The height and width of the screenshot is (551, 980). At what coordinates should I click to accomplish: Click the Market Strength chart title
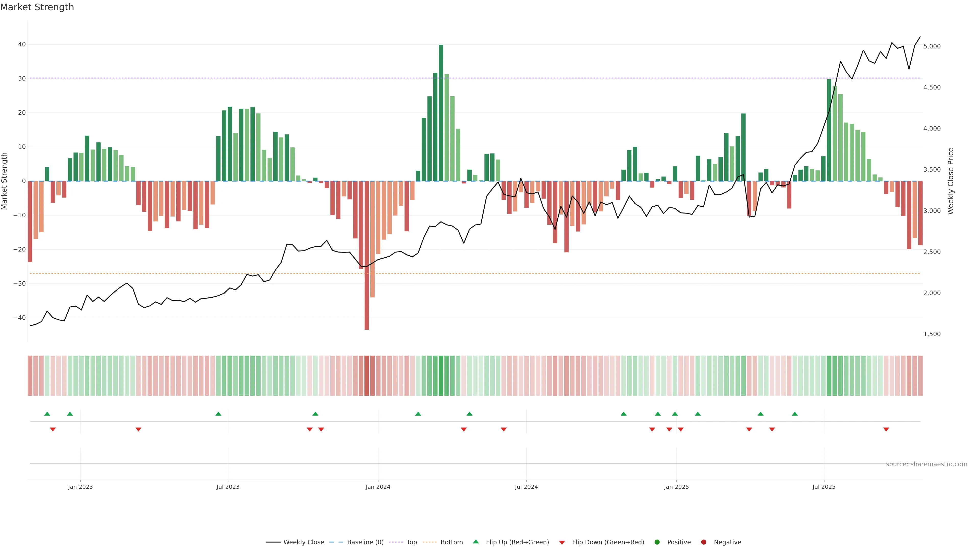[37, 7]
